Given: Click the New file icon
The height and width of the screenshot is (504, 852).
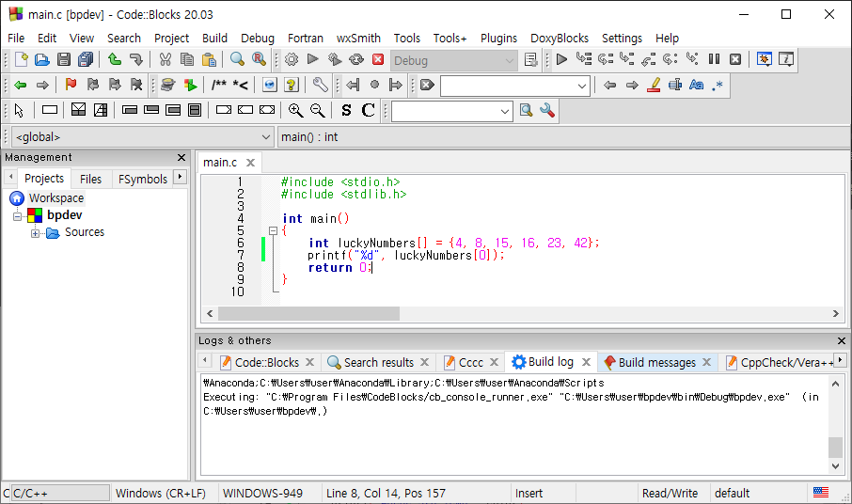Looking at the screenshot, I should 22,59.
